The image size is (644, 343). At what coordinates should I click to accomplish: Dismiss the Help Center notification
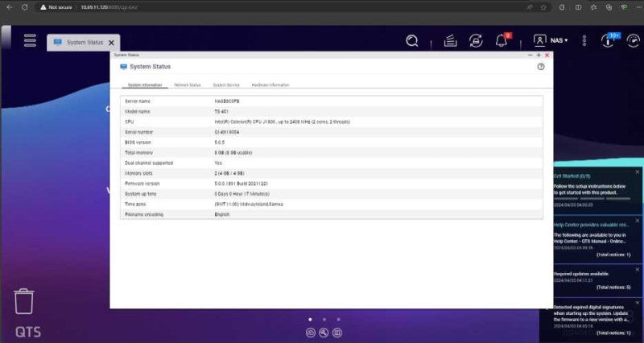(x=638, y=221)
